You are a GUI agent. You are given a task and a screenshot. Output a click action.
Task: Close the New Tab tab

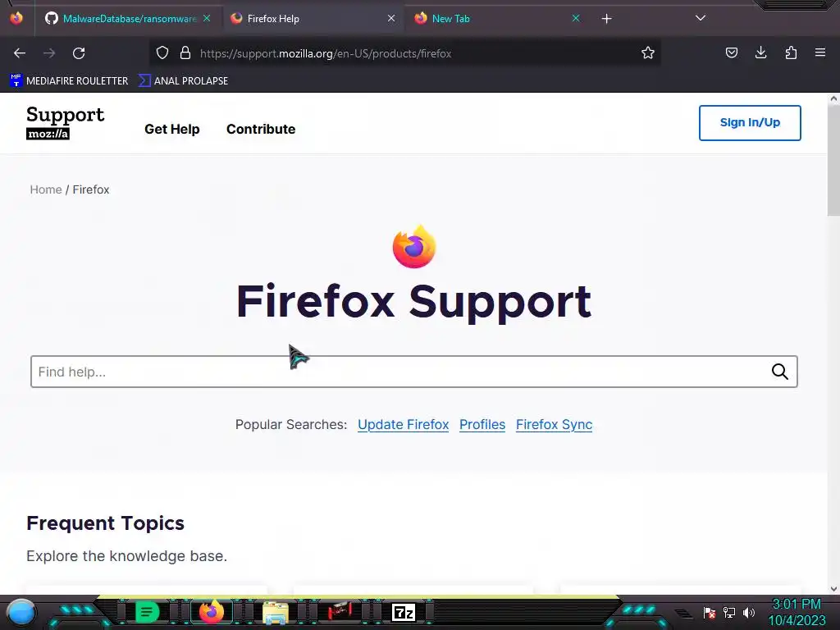point(575,18)
